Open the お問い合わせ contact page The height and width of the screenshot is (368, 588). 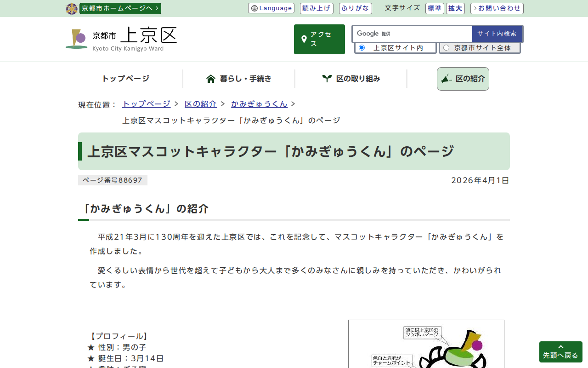(497, 8)
